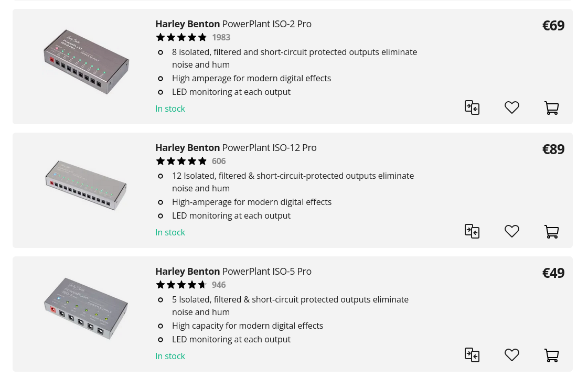The width and height of the screenshot is (588, 378).
Task: Open Harley Benton PowerPlant ISO-2 Pro title
Action: [x=233, y=24]
